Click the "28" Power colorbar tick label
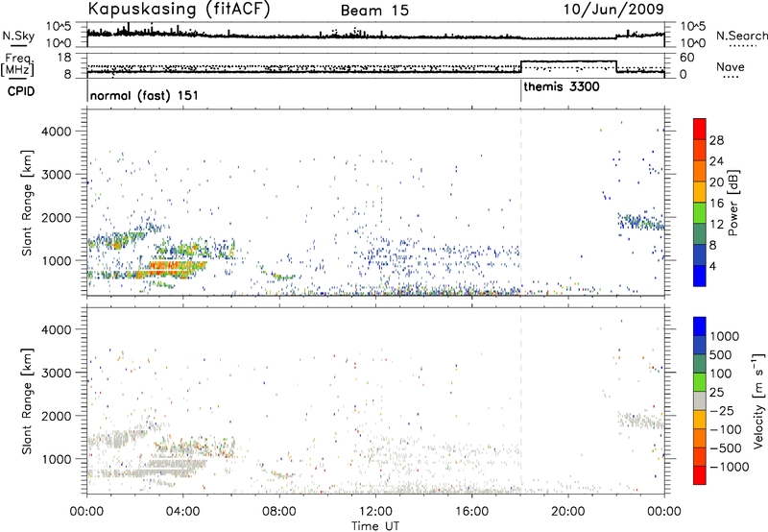Image resolution: width=768 pixels, height=532 pixels. pos(716,140)
